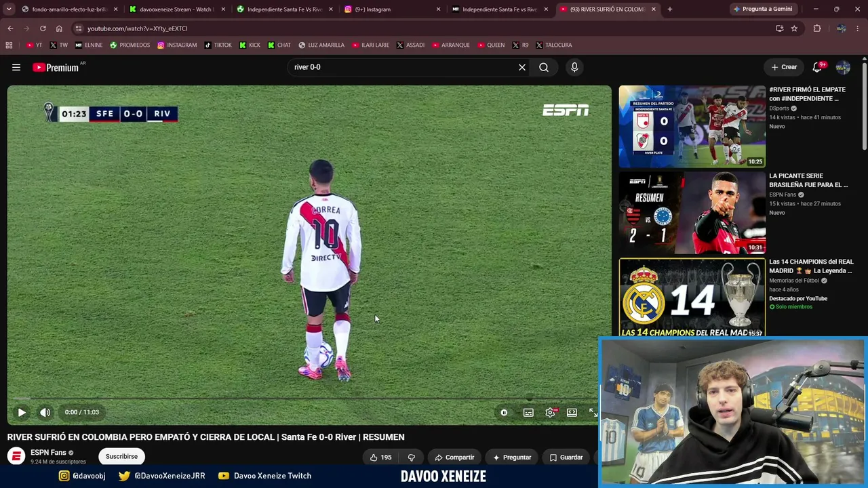The height and width of the screenshot is (488, 868).
Task: Open the browser extensions puzzle icon
Action: tap(817, 28)
